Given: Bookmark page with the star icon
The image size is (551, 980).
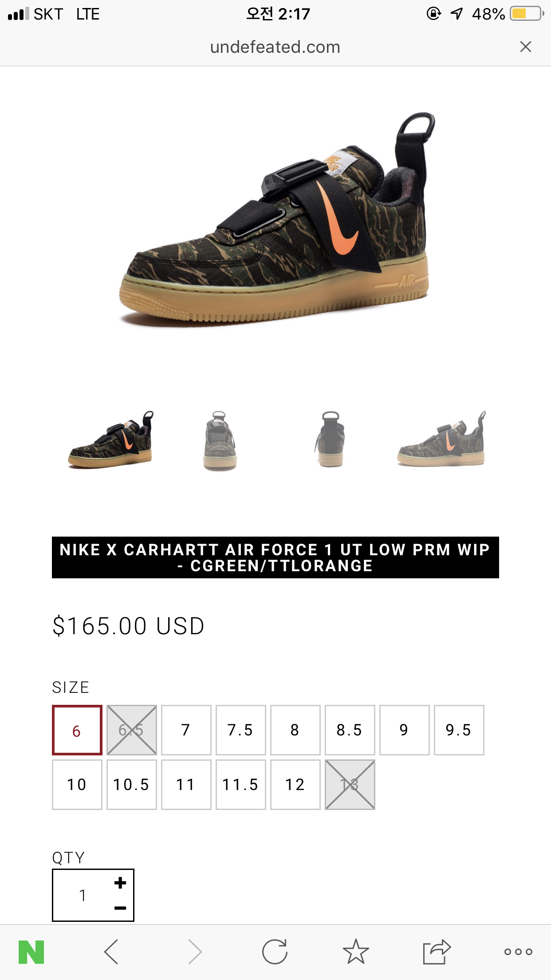Looking at the screenshot, I should tap(356, 952).
